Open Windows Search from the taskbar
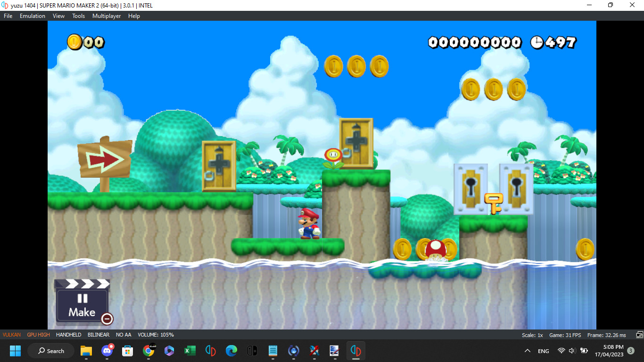The width and height of the screenshot is (644, 362). click(x=50, y=351)
